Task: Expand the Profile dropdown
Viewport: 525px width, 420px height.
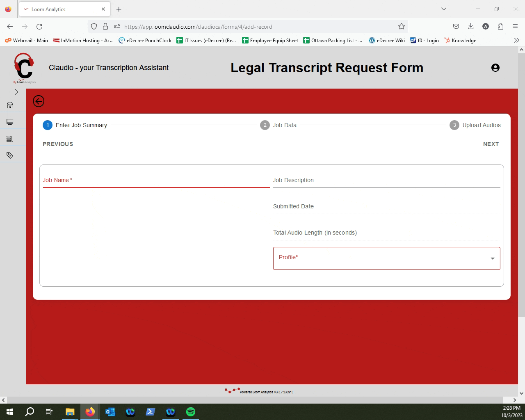Action: coord(492,258)
